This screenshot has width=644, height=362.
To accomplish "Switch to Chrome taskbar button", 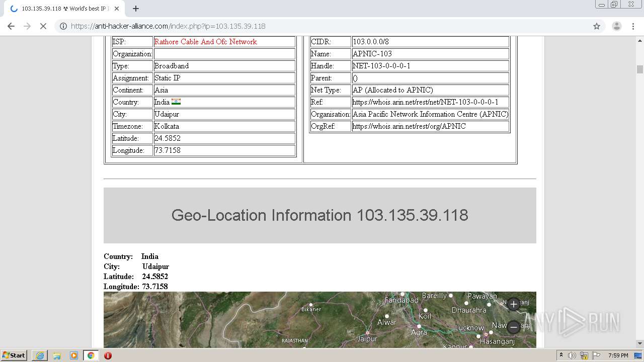I will (91, 355).
